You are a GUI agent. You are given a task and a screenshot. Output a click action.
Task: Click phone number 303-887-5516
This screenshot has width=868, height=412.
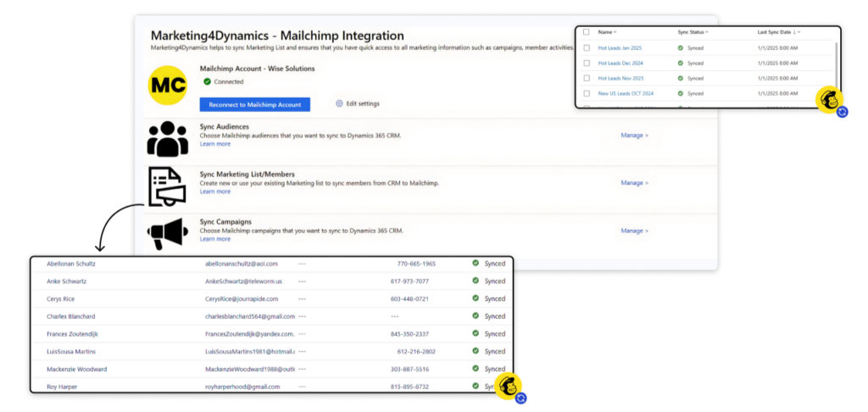[409, 370]
